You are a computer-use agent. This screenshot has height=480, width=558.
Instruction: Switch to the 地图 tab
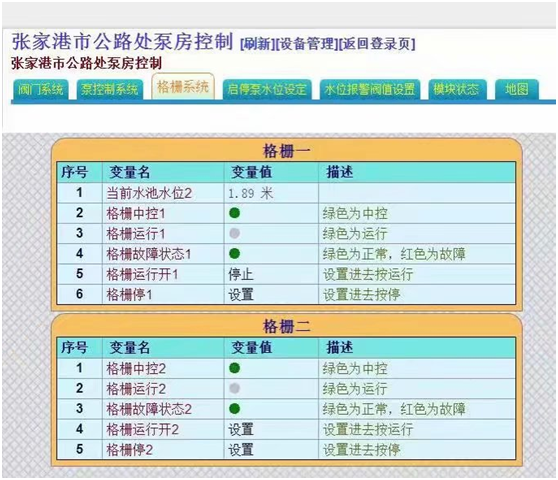517,89
